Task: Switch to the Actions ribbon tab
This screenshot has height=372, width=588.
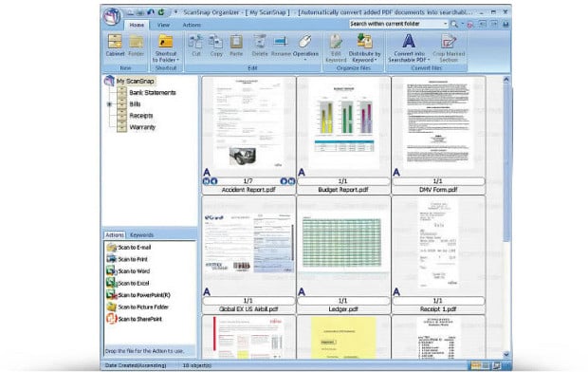Action: coord(192,25)
